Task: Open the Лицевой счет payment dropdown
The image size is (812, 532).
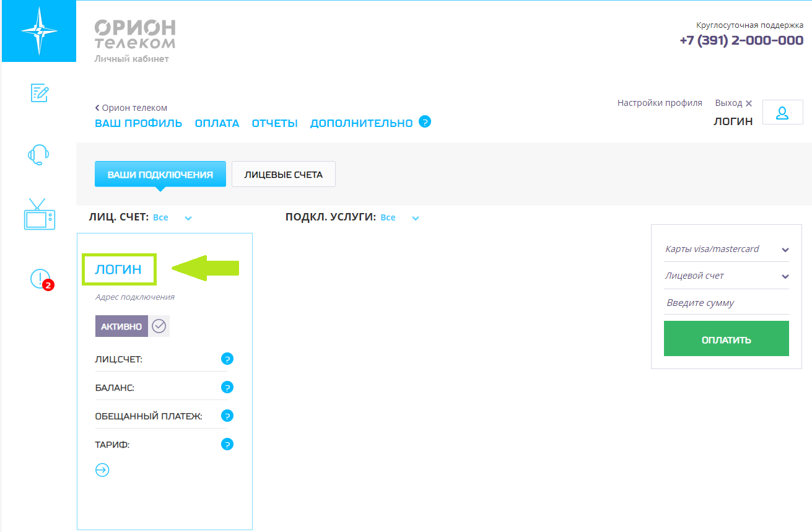Action: click(727, 276)
